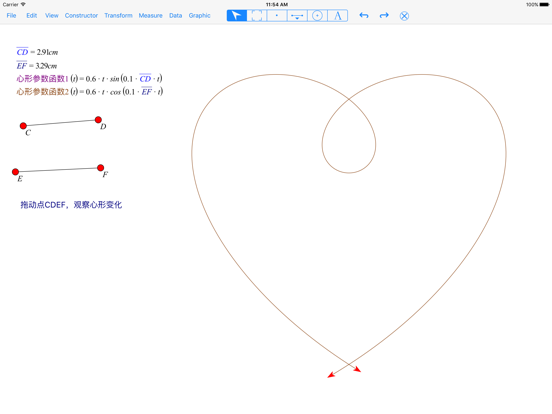Choose the text label tool

pyautogui.click(x=338, y=16)
